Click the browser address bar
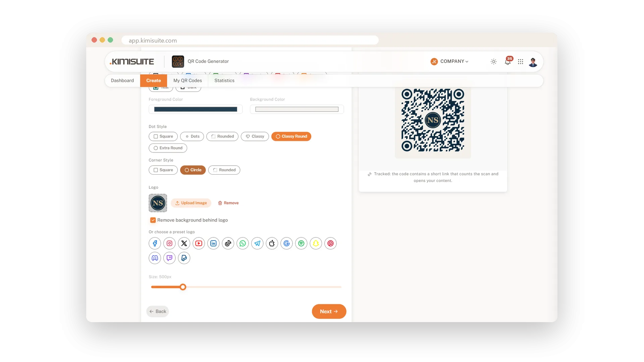The image size is (644, 362). click(250, 40)
